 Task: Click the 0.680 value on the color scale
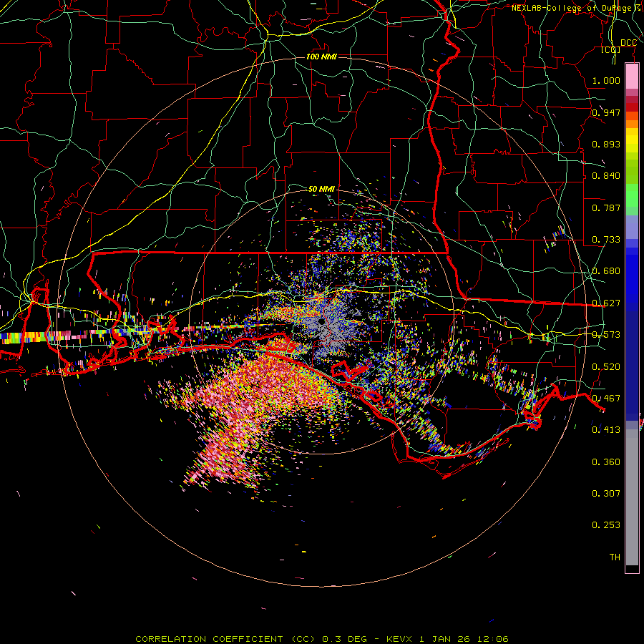click(x=606, y=271)
